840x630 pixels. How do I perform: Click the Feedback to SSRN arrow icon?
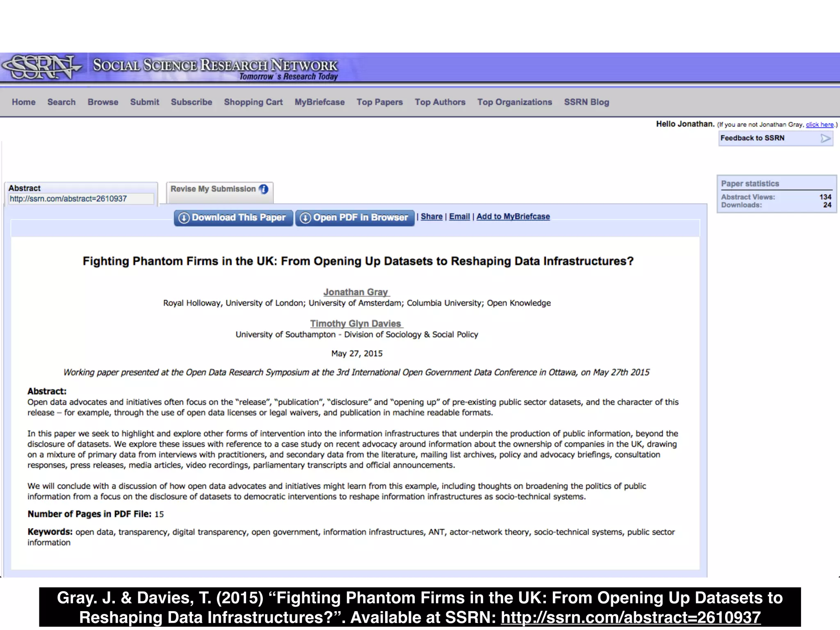point(826,138)
